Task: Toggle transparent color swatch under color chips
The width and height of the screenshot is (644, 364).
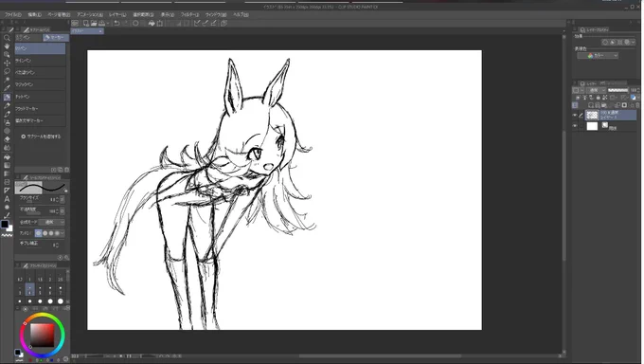Action: coord(7,236)
